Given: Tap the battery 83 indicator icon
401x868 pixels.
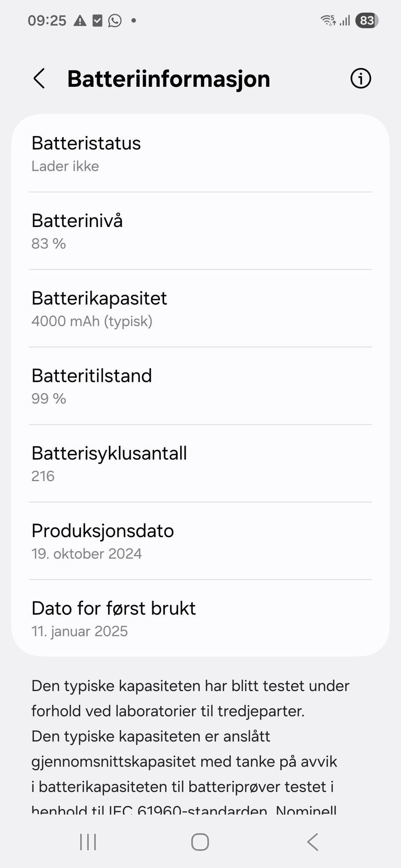Looking at the screenshot, I should [367, 20].
